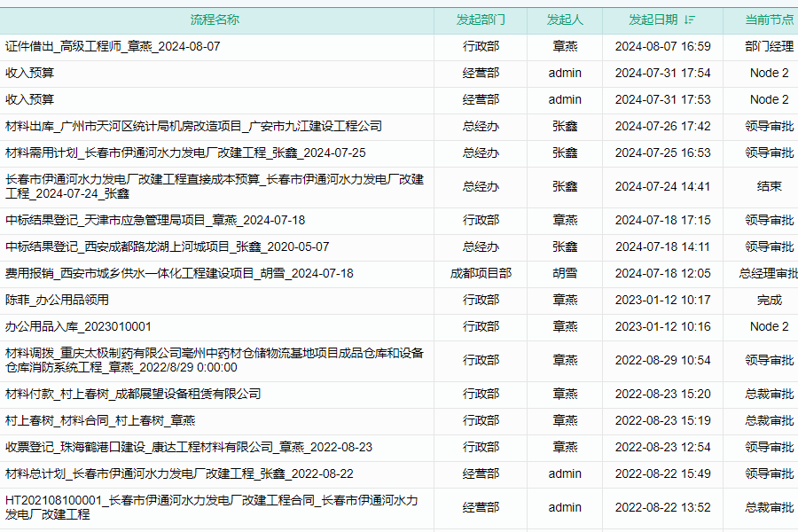Click the 当前节点 column header
This screenshot has width=798, height=532.
(769, 20)
